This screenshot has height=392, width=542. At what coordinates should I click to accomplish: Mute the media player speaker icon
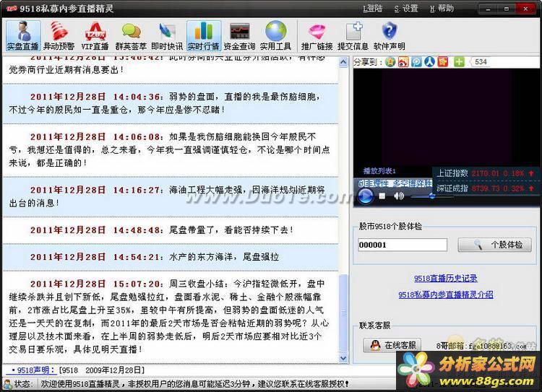398,196
